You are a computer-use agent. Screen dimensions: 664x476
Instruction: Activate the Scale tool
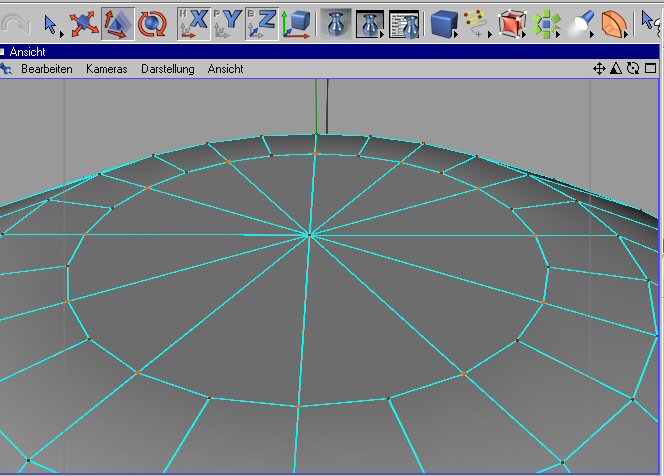pyautogui.click(x=118, y=22)
